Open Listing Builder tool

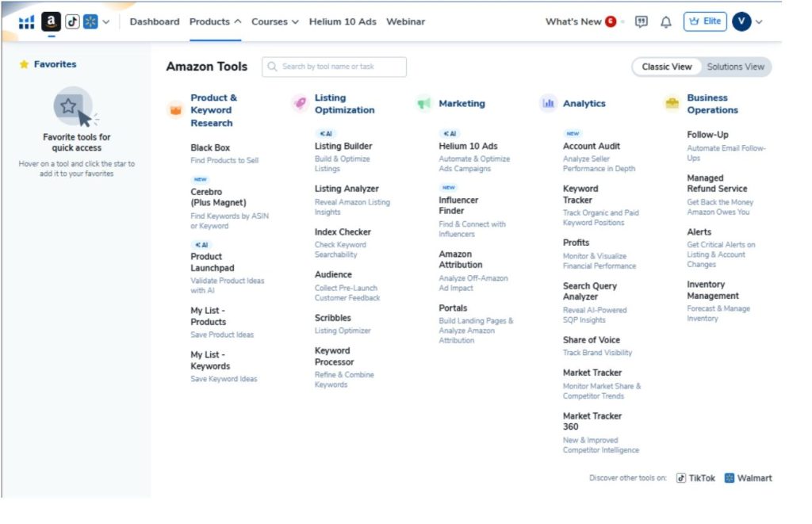pyautogui.click(x=343, y=146)
